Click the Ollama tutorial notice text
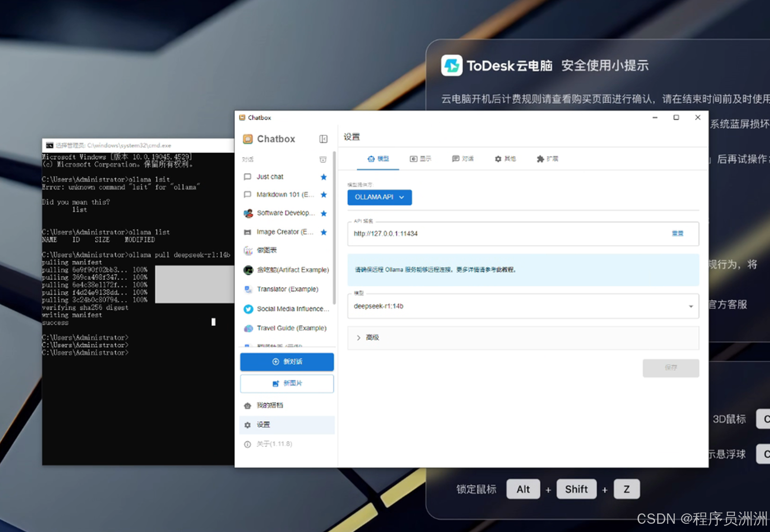Screen dimensions: 770x532 435,270
